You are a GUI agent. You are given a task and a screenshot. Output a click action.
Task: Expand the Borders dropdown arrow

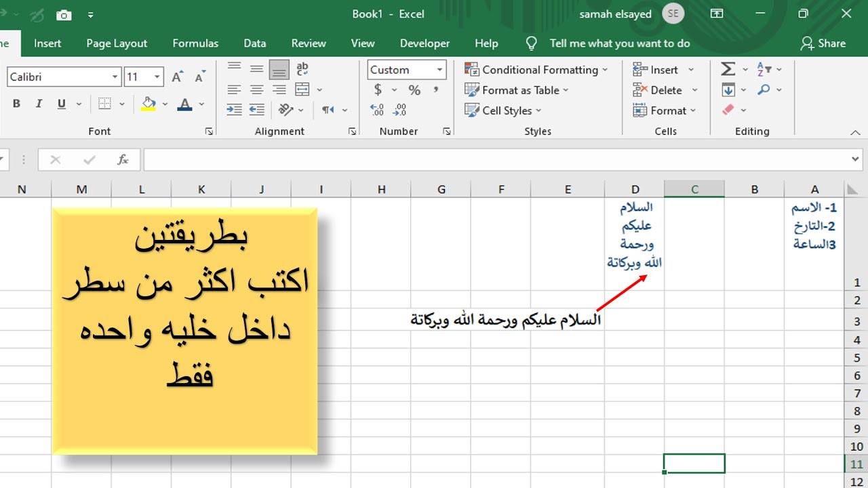[x=122, y=104]
